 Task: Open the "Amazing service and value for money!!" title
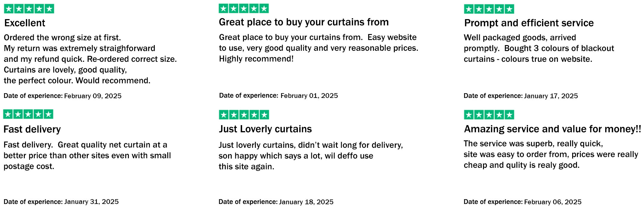[x=552, y=129]
